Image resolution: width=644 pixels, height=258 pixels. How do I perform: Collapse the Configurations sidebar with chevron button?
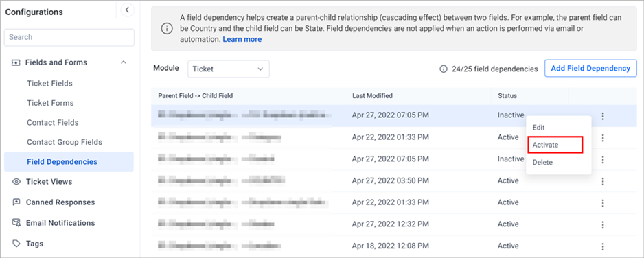click(127, 10)
